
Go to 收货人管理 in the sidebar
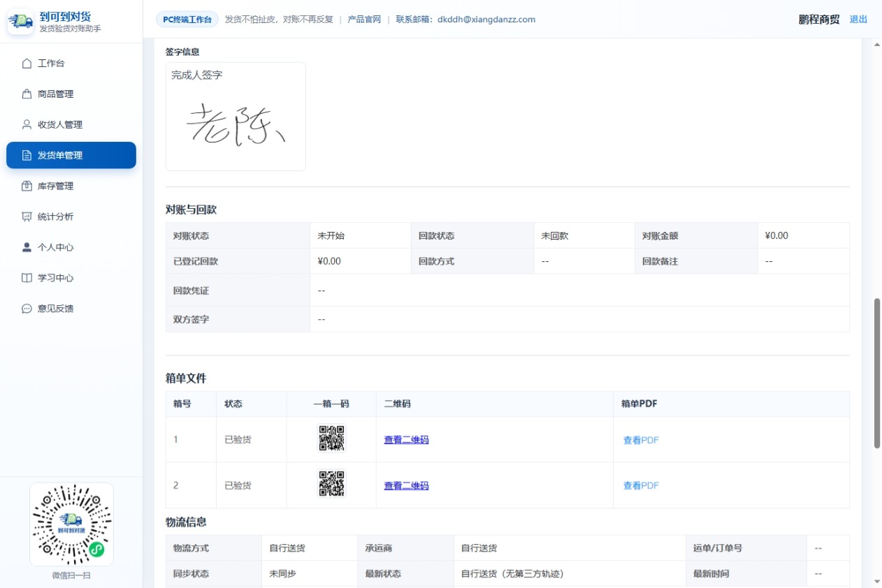(71, 125)
